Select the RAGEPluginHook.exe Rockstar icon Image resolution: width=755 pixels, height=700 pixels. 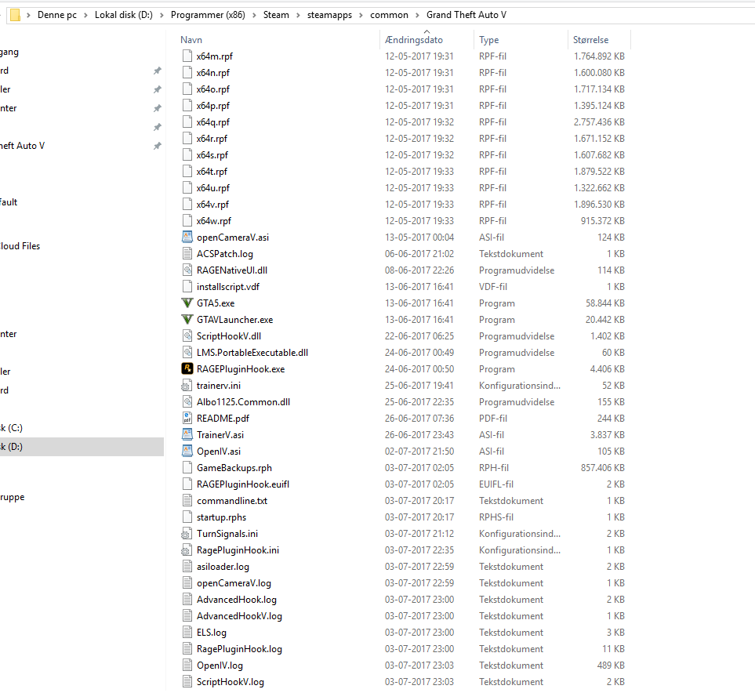click(187, 368)
